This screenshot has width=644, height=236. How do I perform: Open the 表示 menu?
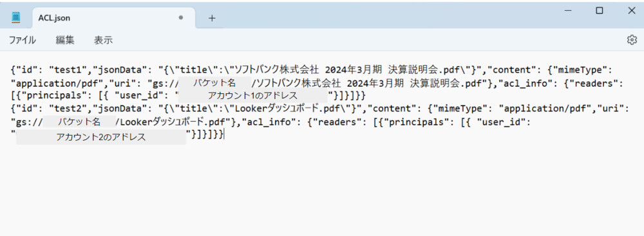(103, 41)
